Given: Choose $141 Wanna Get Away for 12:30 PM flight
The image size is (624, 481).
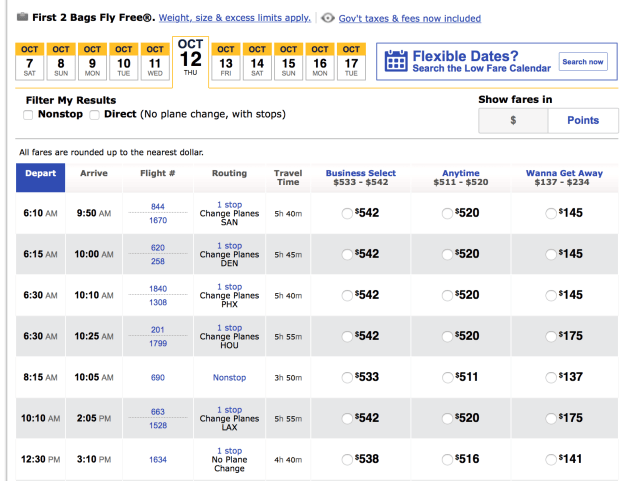Looking at the screenshot, I should [551, 460].
